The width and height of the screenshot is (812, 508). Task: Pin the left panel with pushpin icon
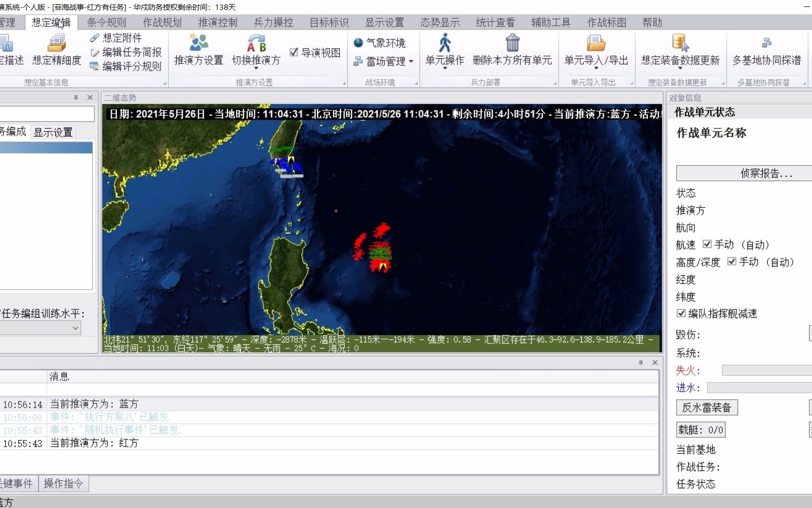[x=76, y=97]
